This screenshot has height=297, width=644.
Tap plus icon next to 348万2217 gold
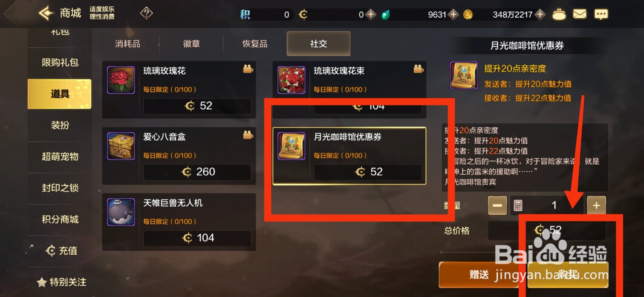pos(540,14)
